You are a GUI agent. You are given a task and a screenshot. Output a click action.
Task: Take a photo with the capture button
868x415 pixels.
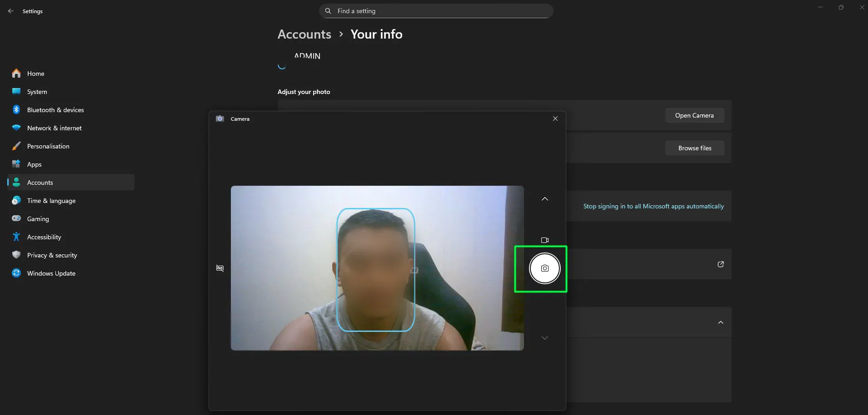(544, 268)
